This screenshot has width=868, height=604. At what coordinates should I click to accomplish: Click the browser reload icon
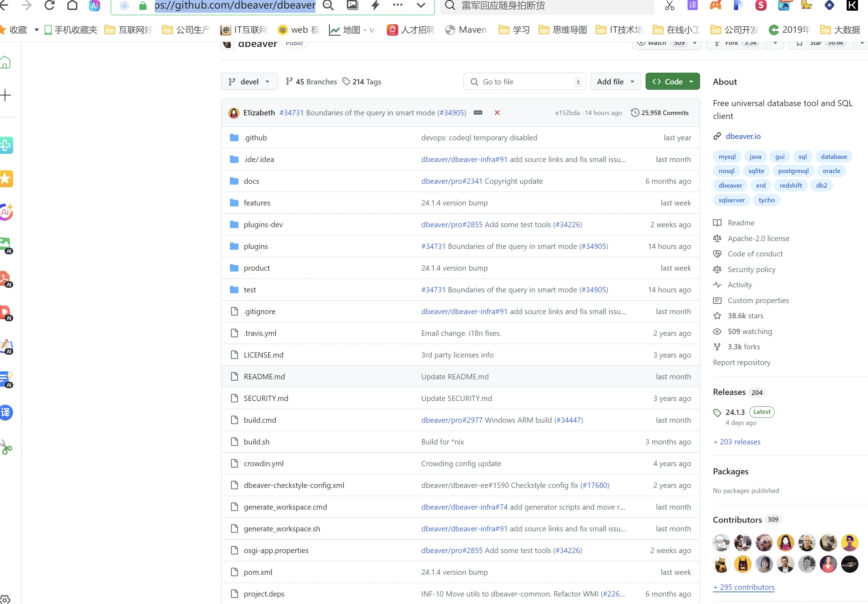point(50,5)
